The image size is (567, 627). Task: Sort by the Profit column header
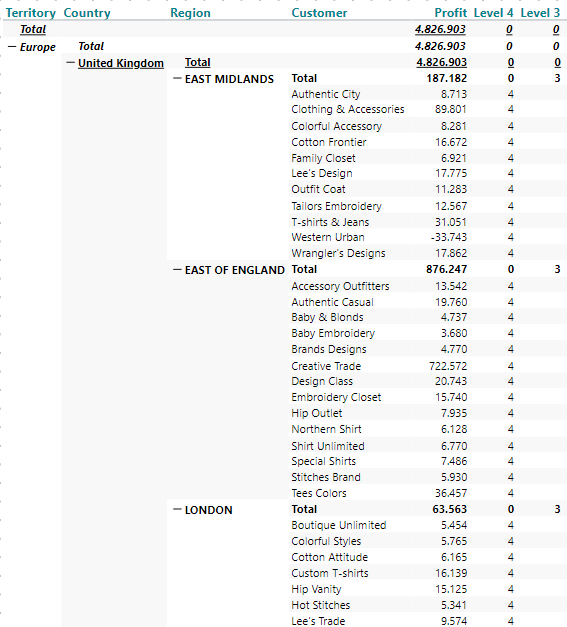pos(451,13)
